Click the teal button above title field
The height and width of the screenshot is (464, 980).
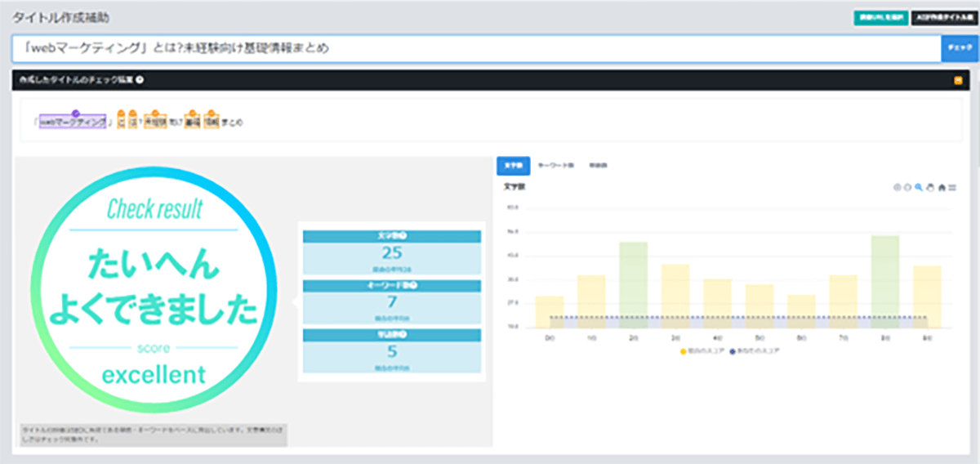(880, 17)
